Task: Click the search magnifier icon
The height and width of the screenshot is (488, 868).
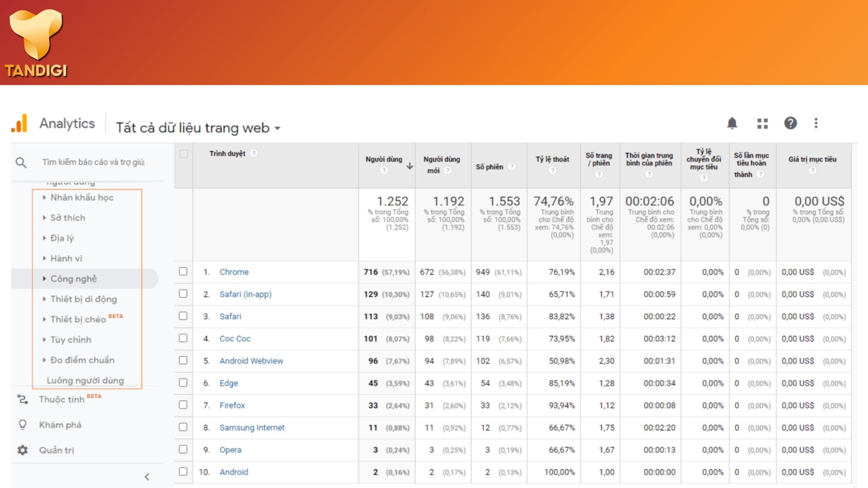Action: coord(21,162)
